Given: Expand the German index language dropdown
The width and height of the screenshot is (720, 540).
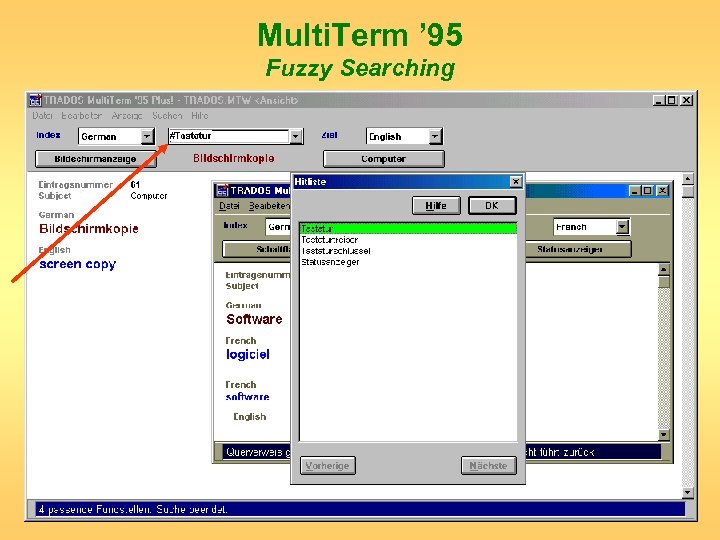Looking at the screenshot, I should (x=147, y=136).
